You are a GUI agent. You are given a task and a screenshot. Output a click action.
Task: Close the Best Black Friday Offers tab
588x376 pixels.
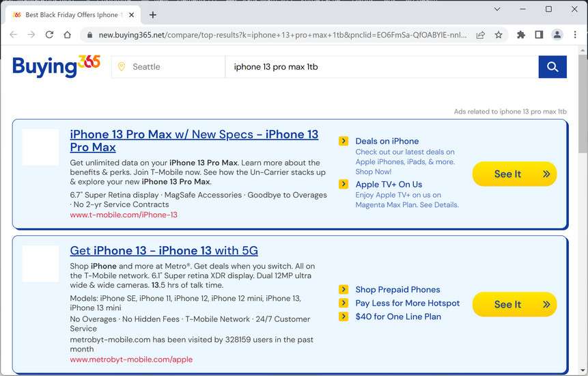tap(131, 15)
